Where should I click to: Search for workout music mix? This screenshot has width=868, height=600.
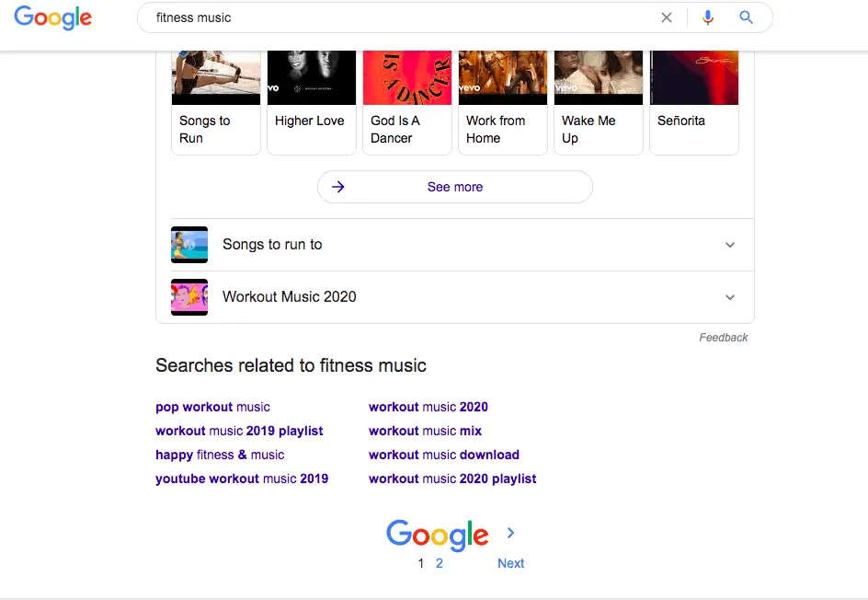[x=425, y=431]
